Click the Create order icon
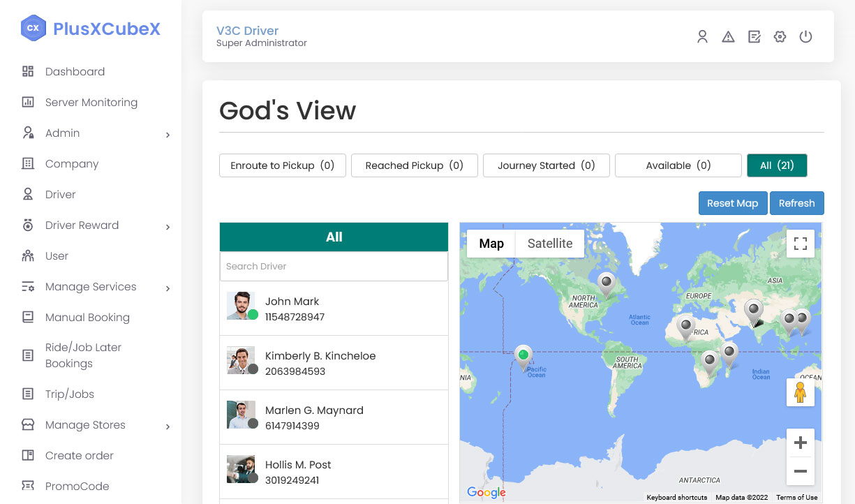Screen dimensions: 855x504 (28, 455)
